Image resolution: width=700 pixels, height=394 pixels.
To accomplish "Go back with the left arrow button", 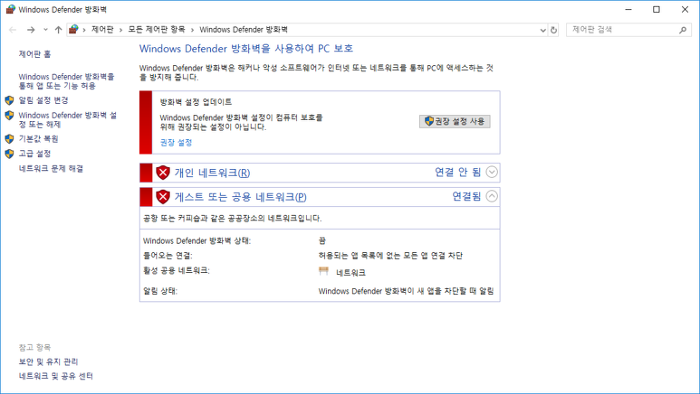I will pos(12,30).
